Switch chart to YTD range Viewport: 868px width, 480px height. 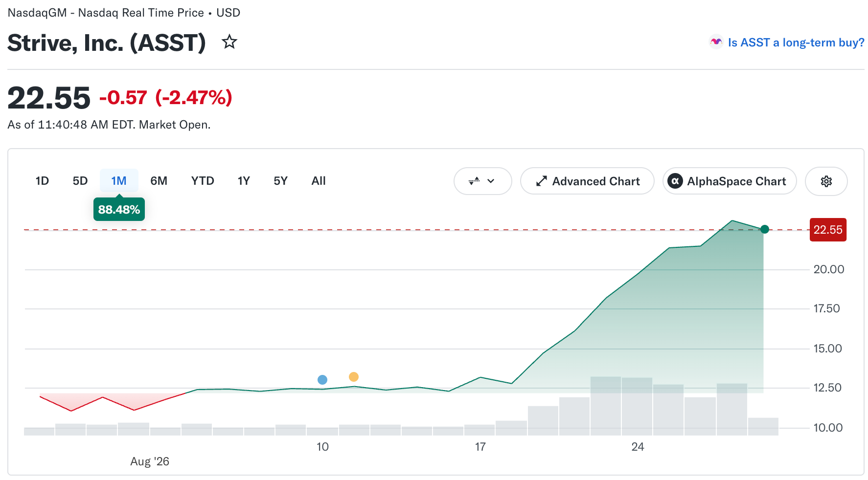pyautogui.click(x=203, y=181)
